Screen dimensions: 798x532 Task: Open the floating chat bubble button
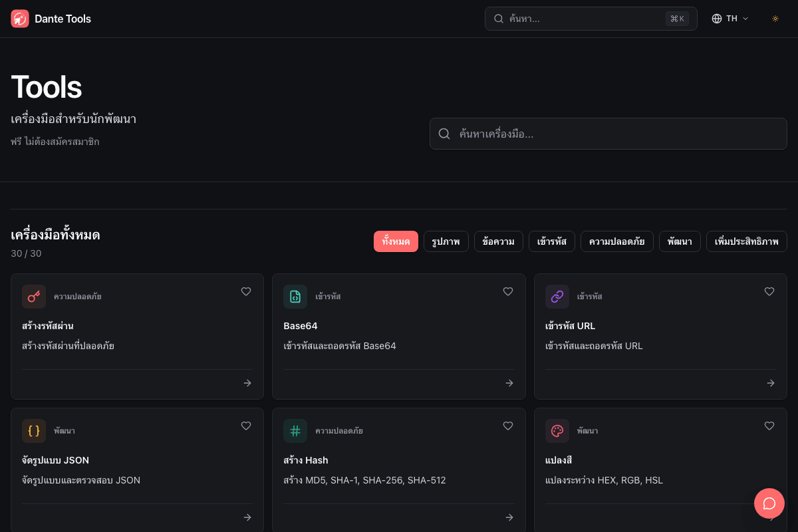[x=769, y=503]
